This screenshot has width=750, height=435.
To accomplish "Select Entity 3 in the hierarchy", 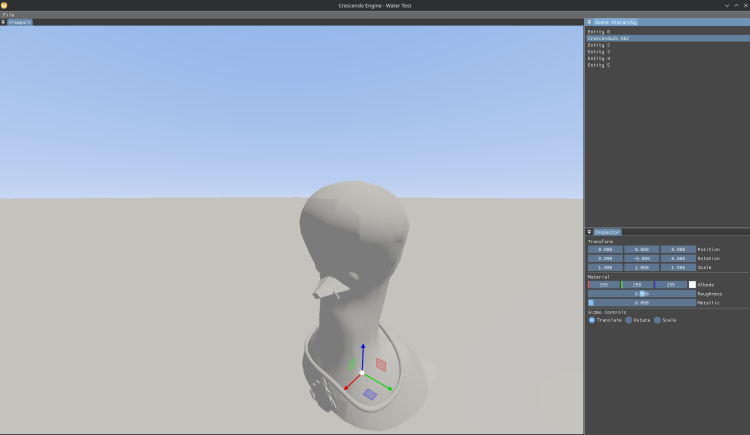I will pos(668,52).
